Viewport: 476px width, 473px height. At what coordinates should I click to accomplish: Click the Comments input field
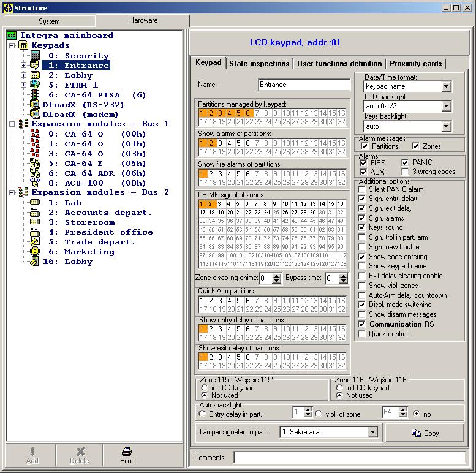pyautogui.click(x=350, y=458)
